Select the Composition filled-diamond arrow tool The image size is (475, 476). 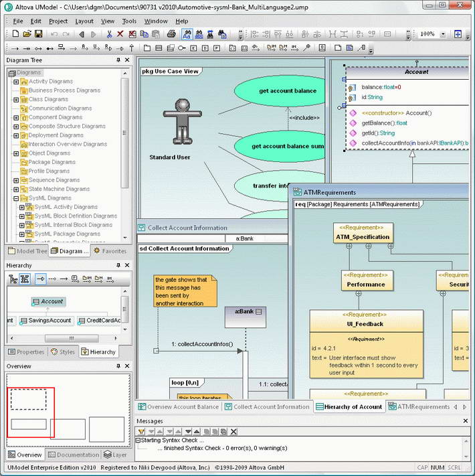tap(50, 48)
